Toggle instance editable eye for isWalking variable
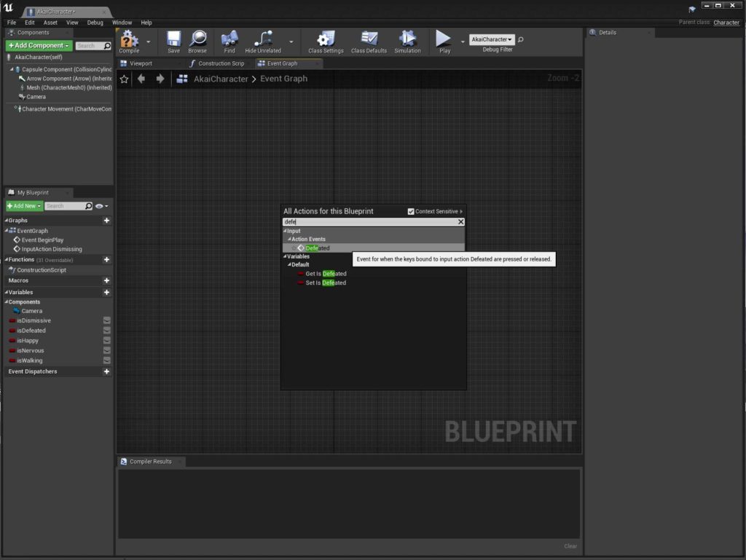The image size is (746, 560). tap(106, 360)
